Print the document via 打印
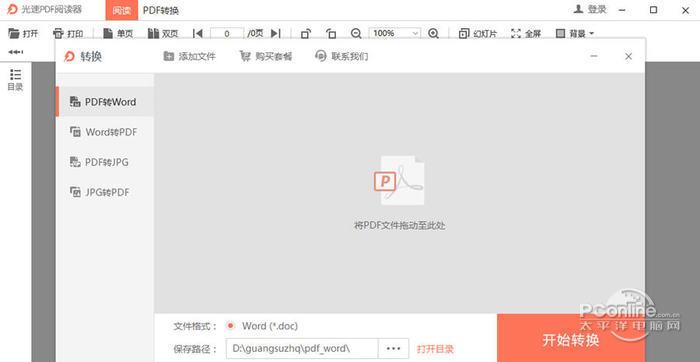This screenshot has height=362, width=700. [68, 33]
